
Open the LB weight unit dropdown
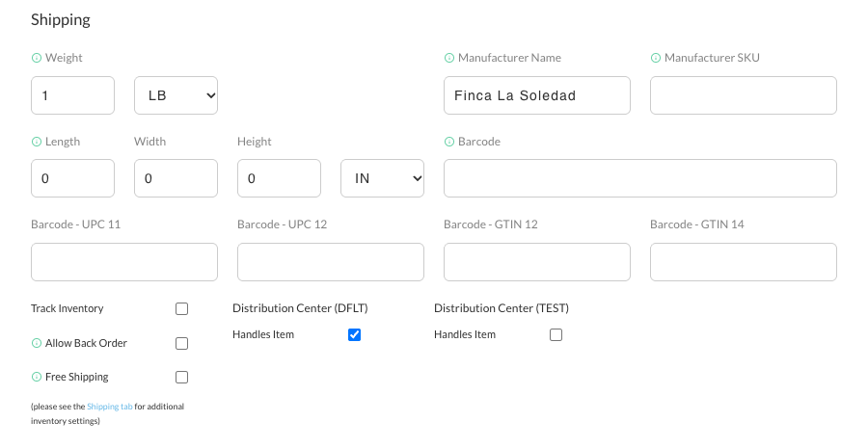tap(176, 95)
